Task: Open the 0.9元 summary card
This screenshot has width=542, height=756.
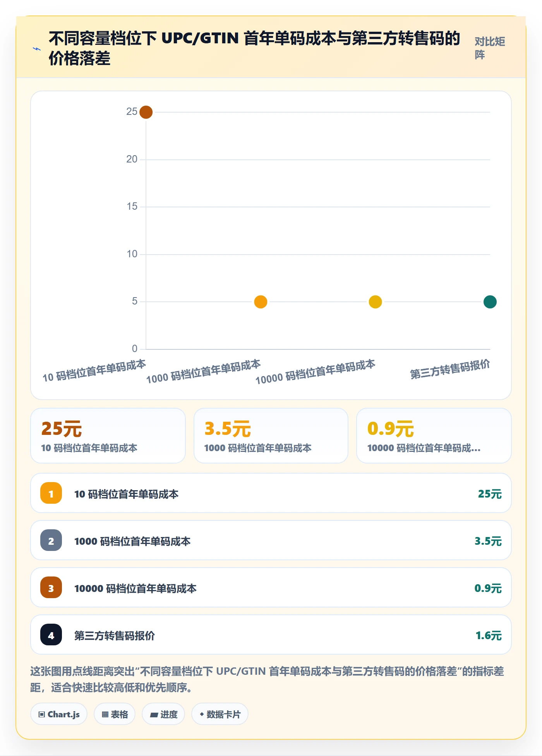Action: click(x=434, y=436)
